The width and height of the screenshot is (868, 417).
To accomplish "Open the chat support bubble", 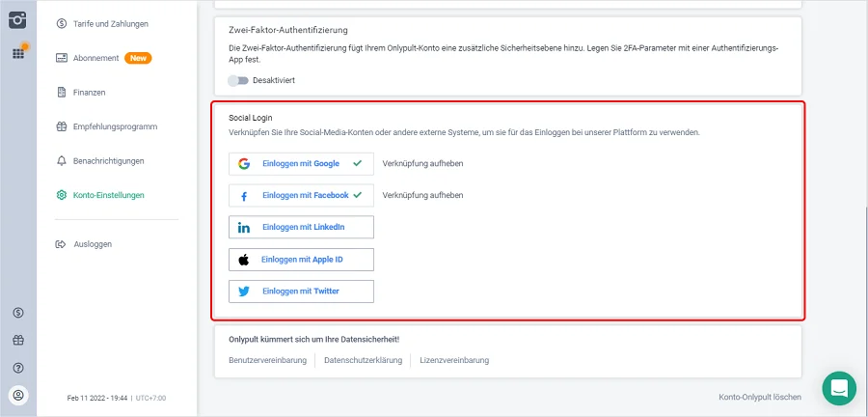I will pos(839,388).
